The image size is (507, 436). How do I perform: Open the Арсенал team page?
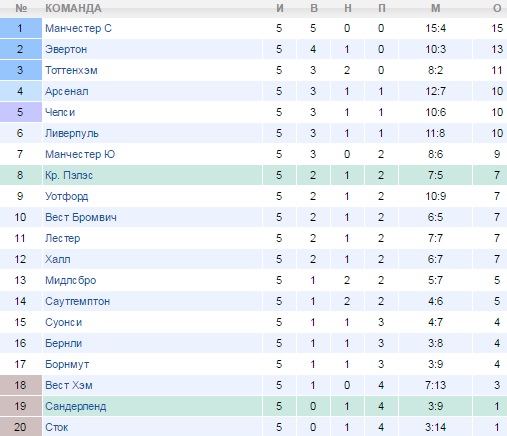tap(67, 91)
